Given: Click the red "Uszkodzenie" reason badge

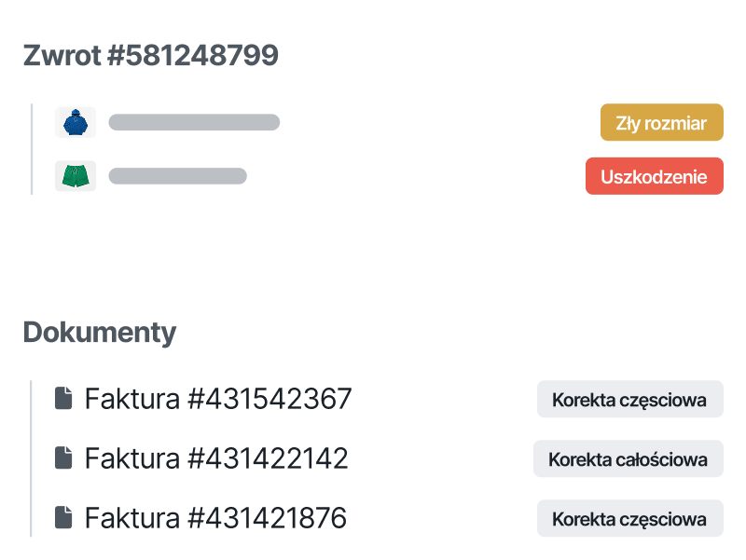Looking at the screenshot, I should pos(654,177).
